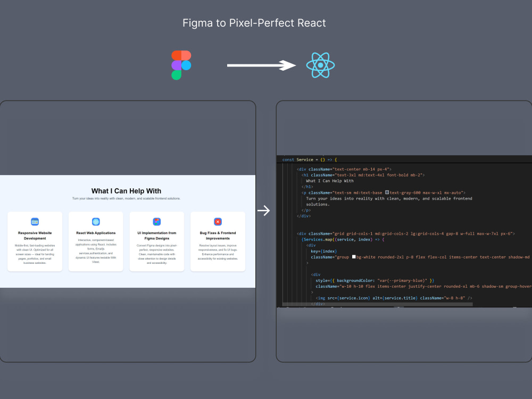Viewport: 532px width, 399px height.
Task: Click the style backgroundColor var(--primary-blue) line
Action: click(375, 280)
